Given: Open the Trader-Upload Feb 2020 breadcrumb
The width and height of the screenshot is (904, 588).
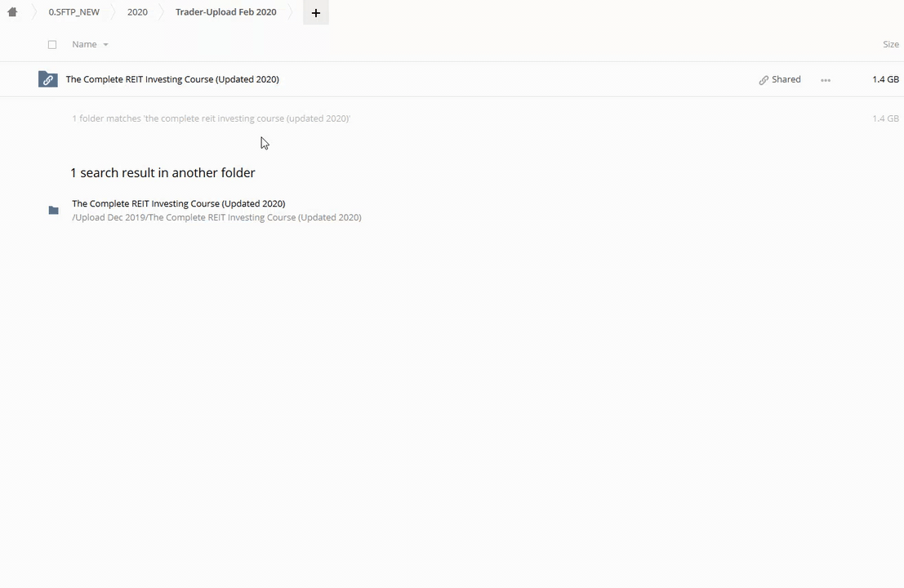Looking at the screenshot, I should 225,12.
